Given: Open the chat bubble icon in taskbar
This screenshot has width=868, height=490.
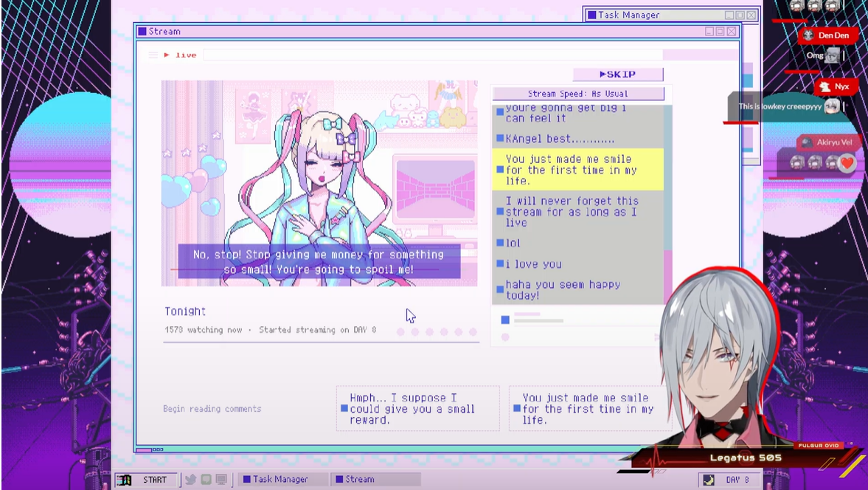Looking at the screenshot, I should (206, 480).
